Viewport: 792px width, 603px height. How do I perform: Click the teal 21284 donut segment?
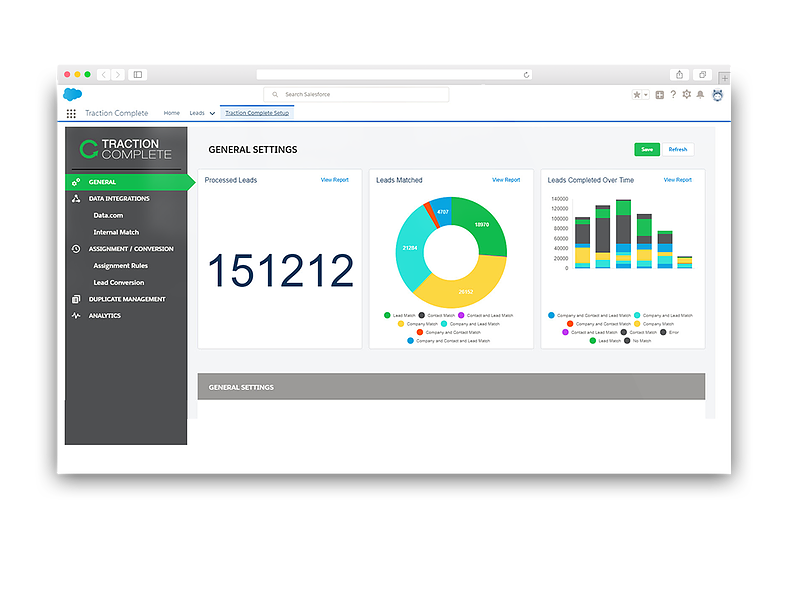click(x=410, y=248)
